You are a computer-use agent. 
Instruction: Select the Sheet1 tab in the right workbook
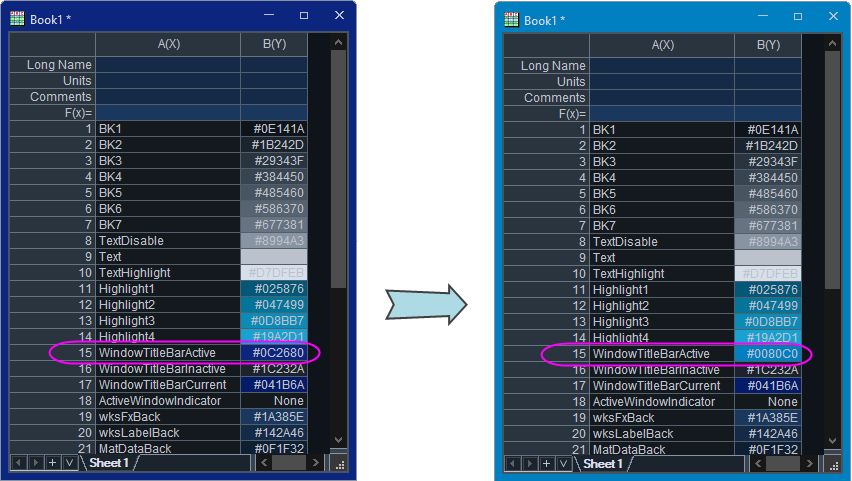603,464
